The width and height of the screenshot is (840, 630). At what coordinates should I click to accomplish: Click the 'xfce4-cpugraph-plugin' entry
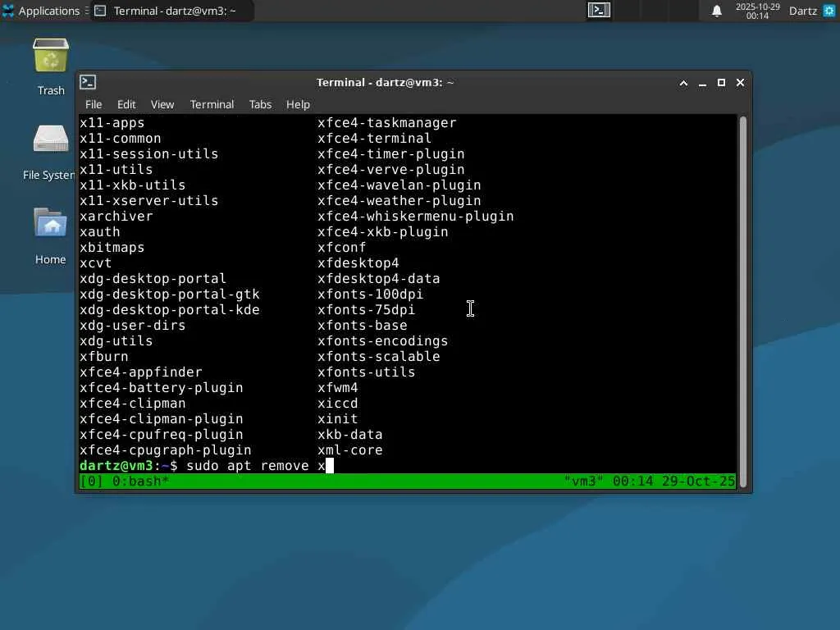coord(166,450)
